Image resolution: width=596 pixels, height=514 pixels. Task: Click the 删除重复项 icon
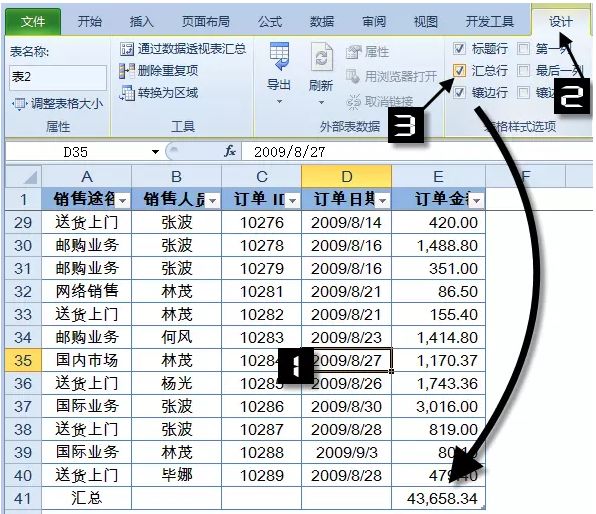point(127,71)
